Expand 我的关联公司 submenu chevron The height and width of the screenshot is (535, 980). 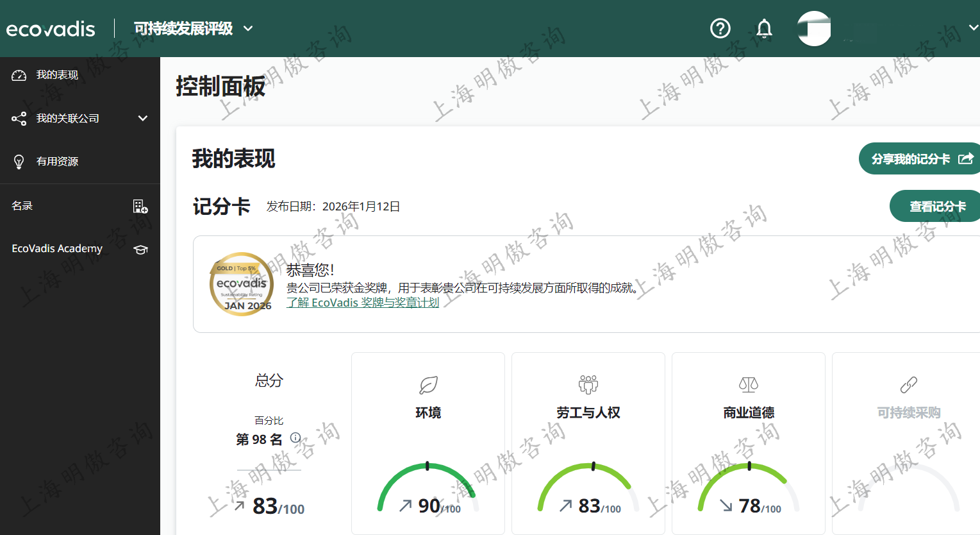pos(143,118)
